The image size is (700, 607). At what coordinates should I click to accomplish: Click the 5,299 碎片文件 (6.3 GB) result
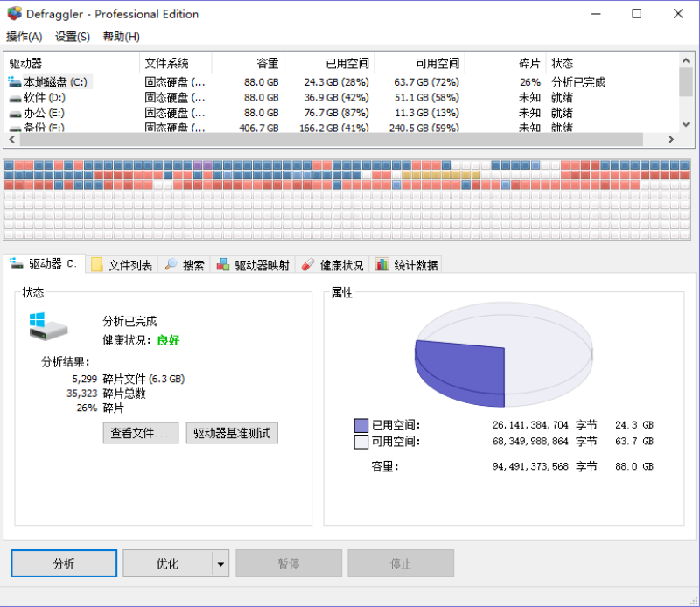(128, 379)
